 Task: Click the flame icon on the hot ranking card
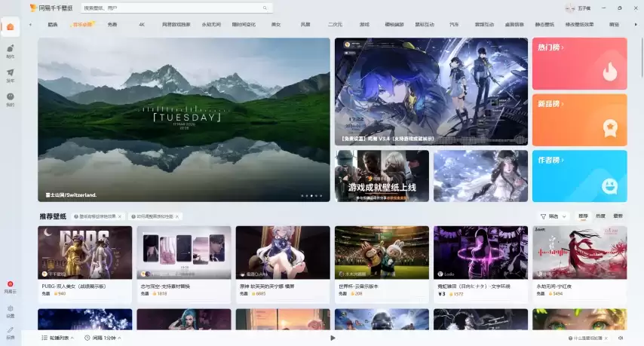[610, 72]
